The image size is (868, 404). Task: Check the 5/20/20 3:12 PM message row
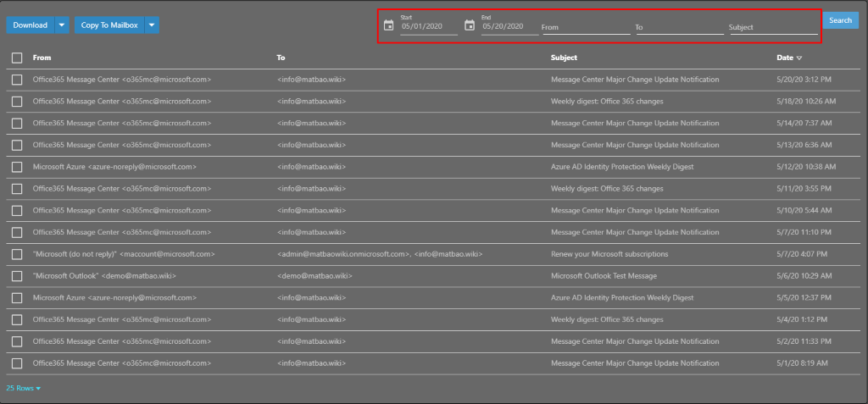[17, 80]
